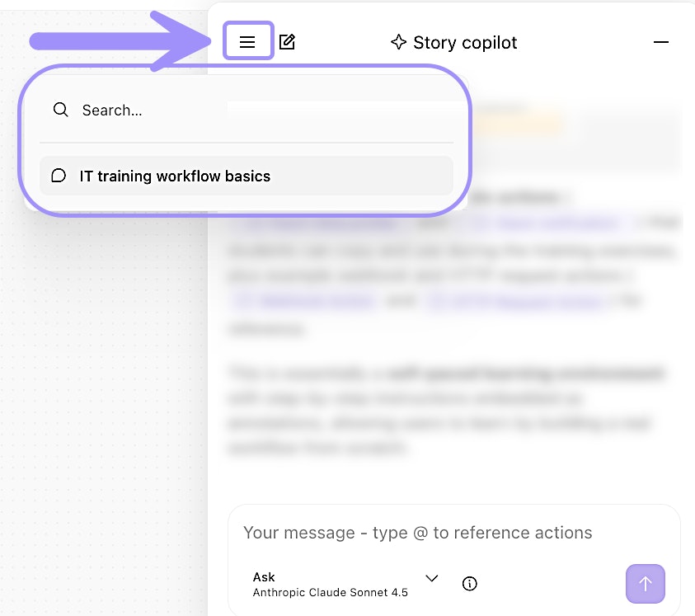Open the Anthropic Claude Sonnet 4.5 selector

330,592
